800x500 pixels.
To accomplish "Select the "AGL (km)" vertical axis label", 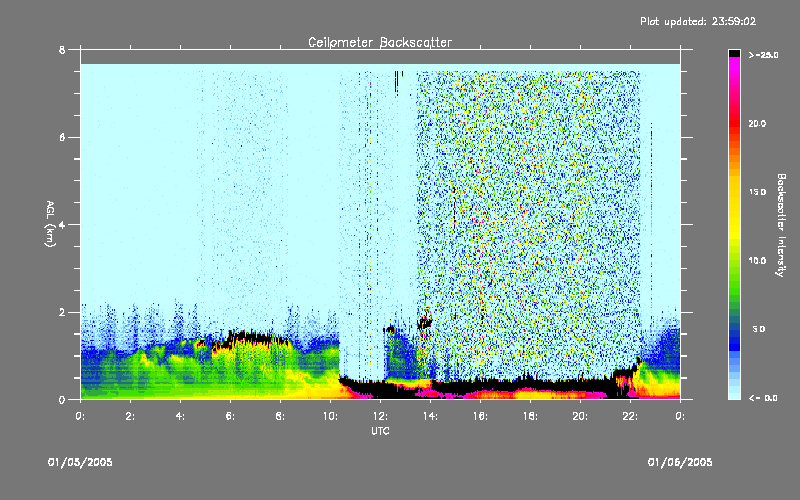I will [x=50, y=223].
